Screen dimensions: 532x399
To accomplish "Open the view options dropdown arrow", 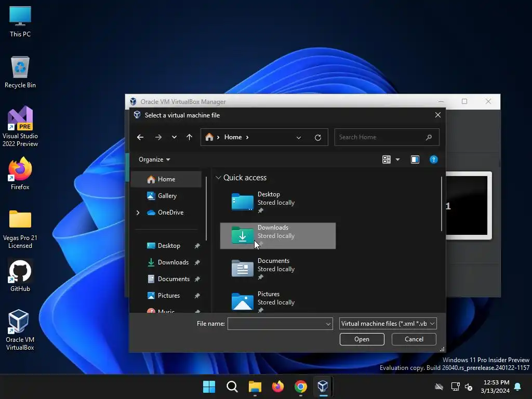I will point(397,159).
